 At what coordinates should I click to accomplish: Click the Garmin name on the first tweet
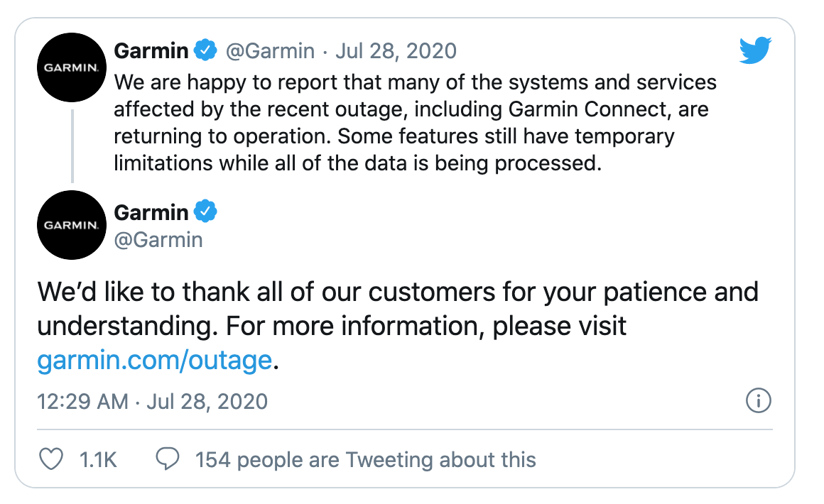pyautogui.click(x=151, y=51)
